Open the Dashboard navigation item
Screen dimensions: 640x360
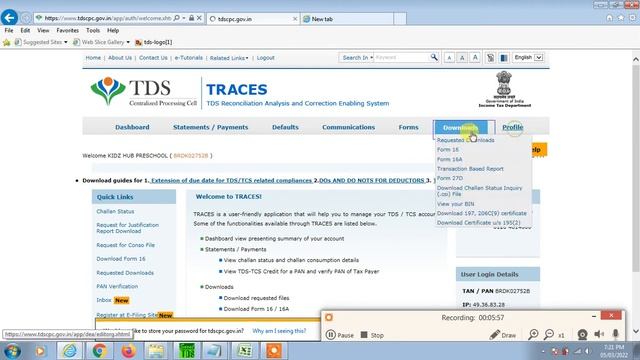[132, 127]
